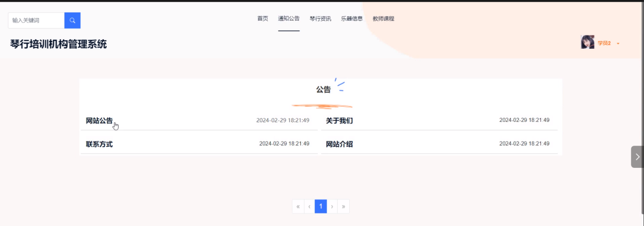Image resolution: width=644 pixels, height=226 pixels.
Task: Jump to first page with « button
Action: [x=298, y=207]
